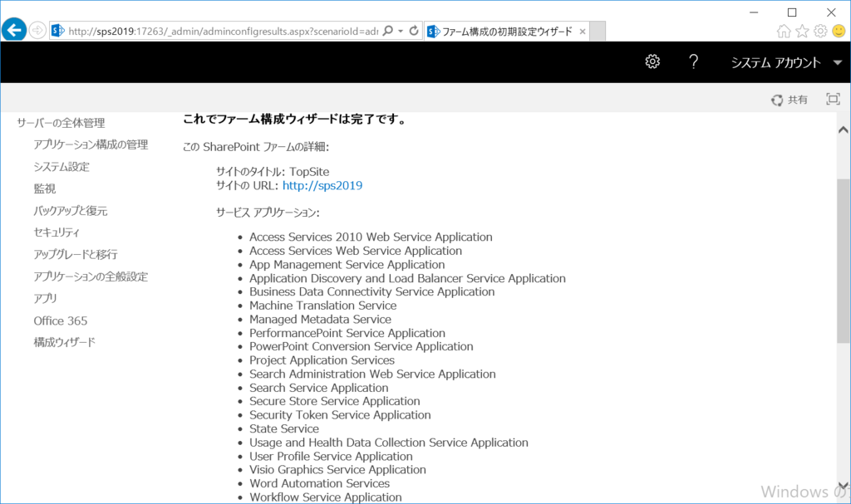Open the システム アカウント user menu
Image resolution: width=851 pixels, height=504 pixels.
point(786,62)
